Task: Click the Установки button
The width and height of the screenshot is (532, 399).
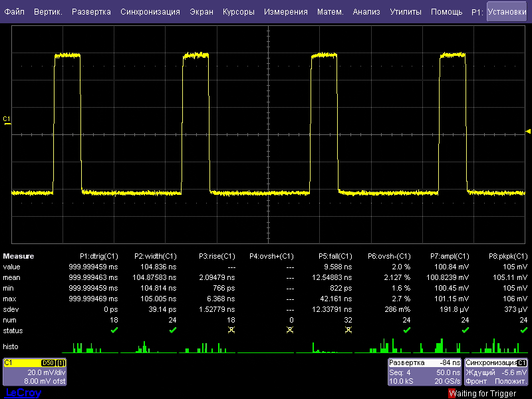Action: [x=506, y=12]
